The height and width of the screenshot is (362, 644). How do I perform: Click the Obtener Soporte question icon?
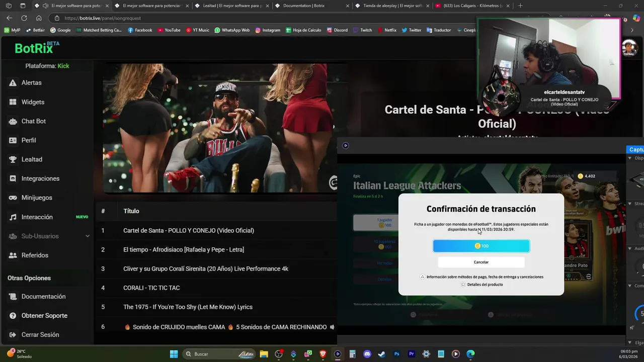13,316
